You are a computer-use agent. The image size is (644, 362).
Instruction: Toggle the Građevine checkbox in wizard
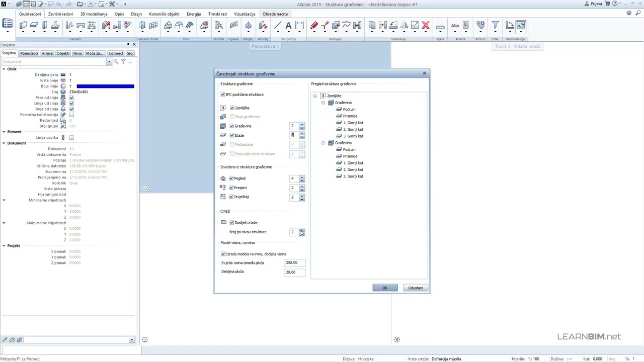tap(232, 126)
